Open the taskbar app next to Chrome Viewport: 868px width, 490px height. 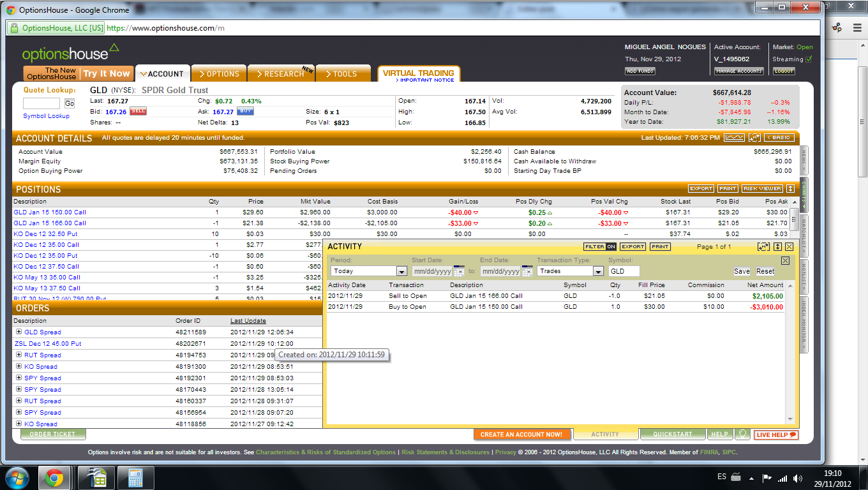(x=96, y=477)
